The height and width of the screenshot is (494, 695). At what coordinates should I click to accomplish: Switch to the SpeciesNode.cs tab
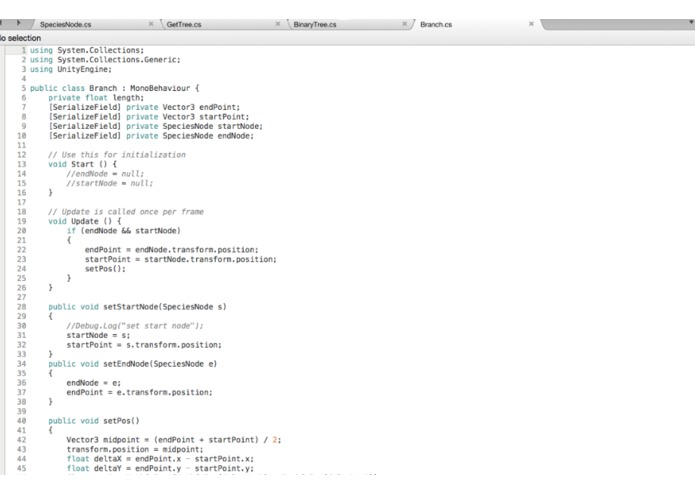tap(66, 24)
